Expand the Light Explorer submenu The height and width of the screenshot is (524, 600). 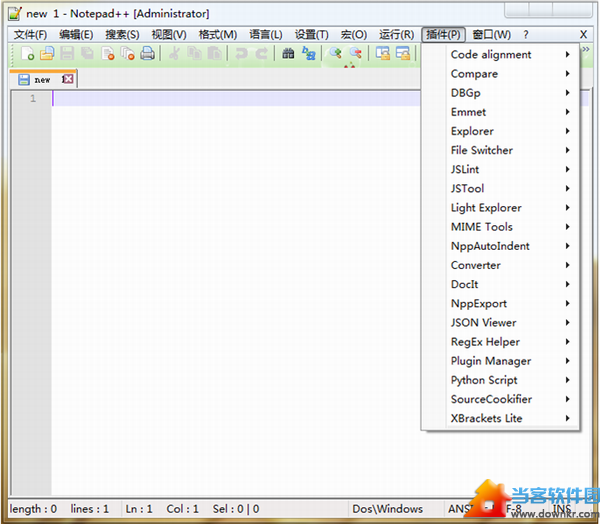click(x=501, y=207)
